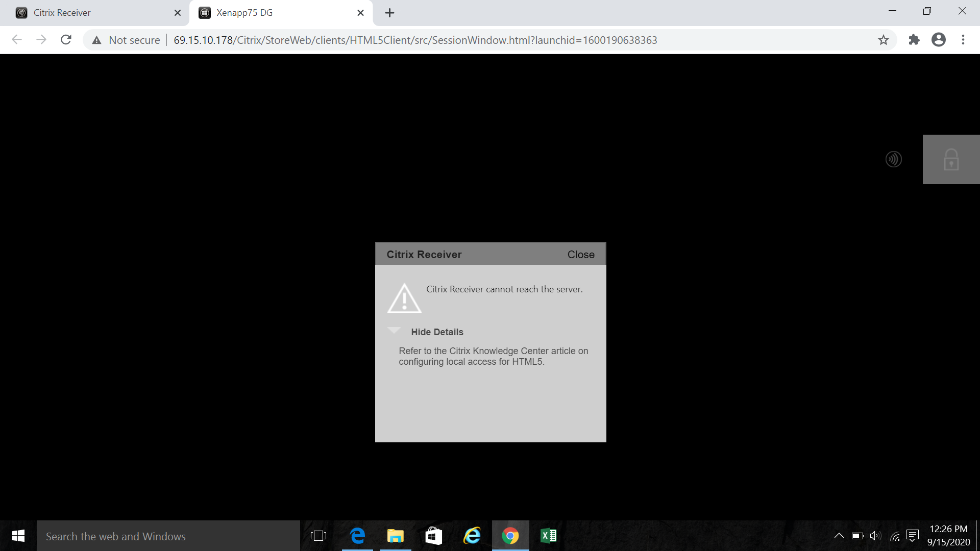Click the Citrix Receiver toolbar icon
980x551 pixels.
pos(893,159)
